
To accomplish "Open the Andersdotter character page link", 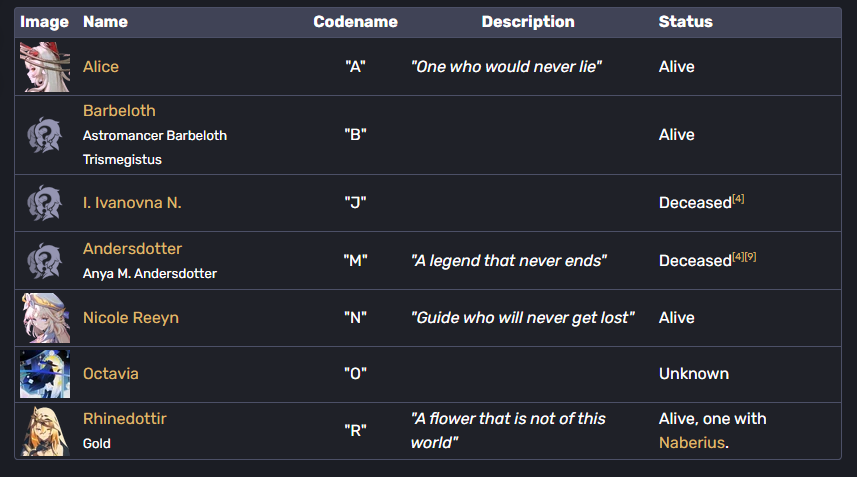I will tap(132, 249).
